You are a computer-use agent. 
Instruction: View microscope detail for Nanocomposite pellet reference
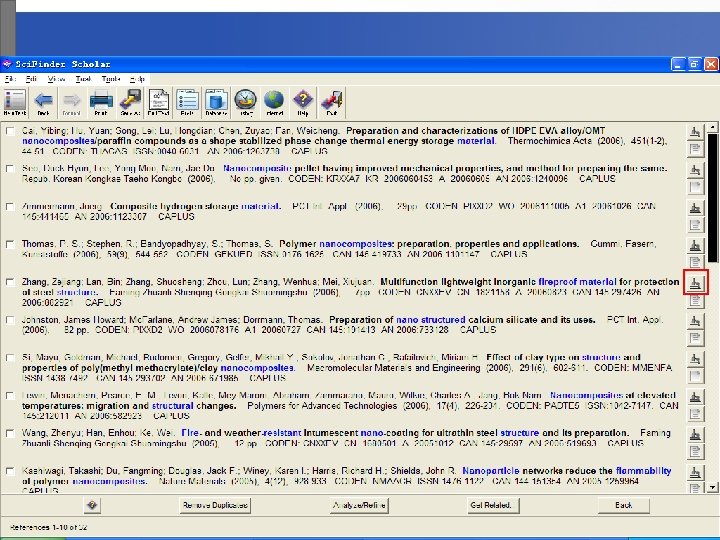[696, 170]
